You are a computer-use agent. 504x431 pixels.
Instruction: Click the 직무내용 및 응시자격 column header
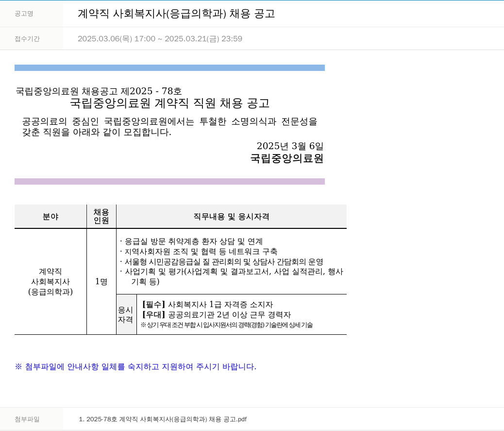click(x=232, y=216)
